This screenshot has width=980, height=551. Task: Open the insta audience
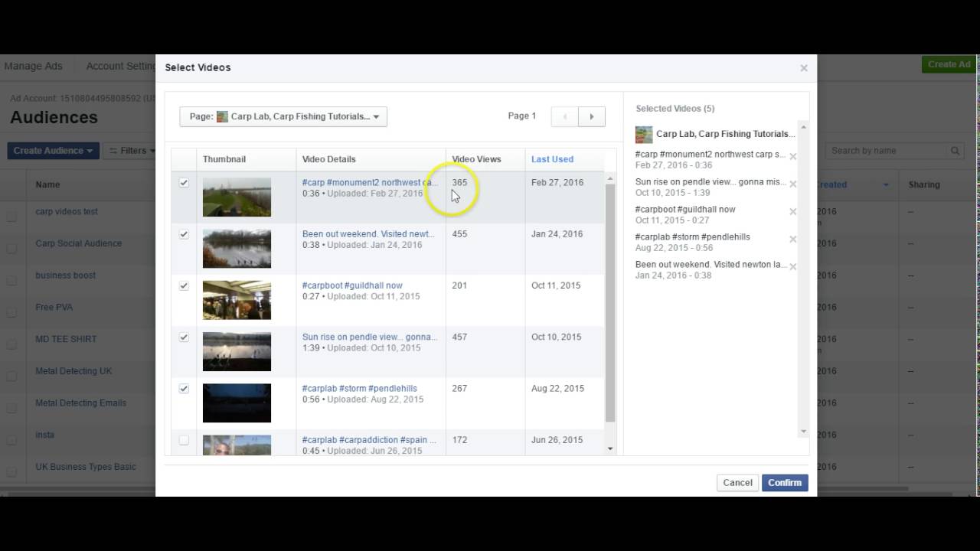tap(44, 435)
